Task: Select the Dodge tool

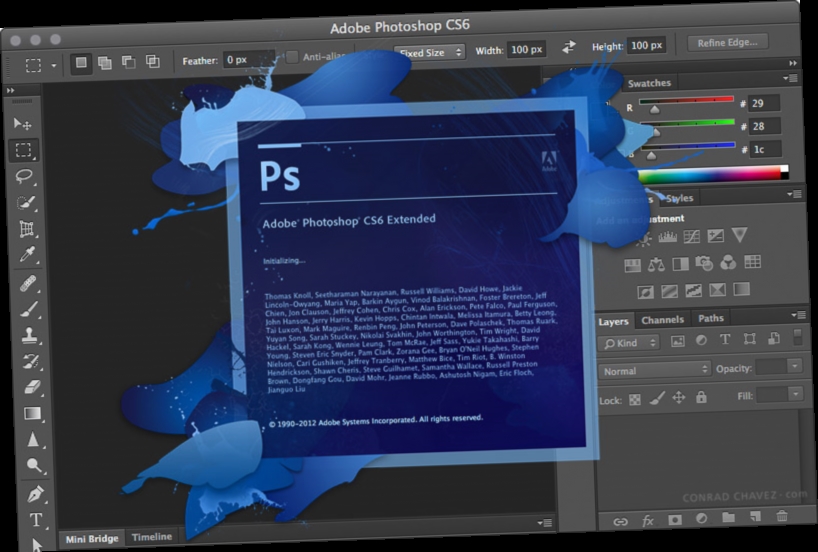Action: click(34, 465)
